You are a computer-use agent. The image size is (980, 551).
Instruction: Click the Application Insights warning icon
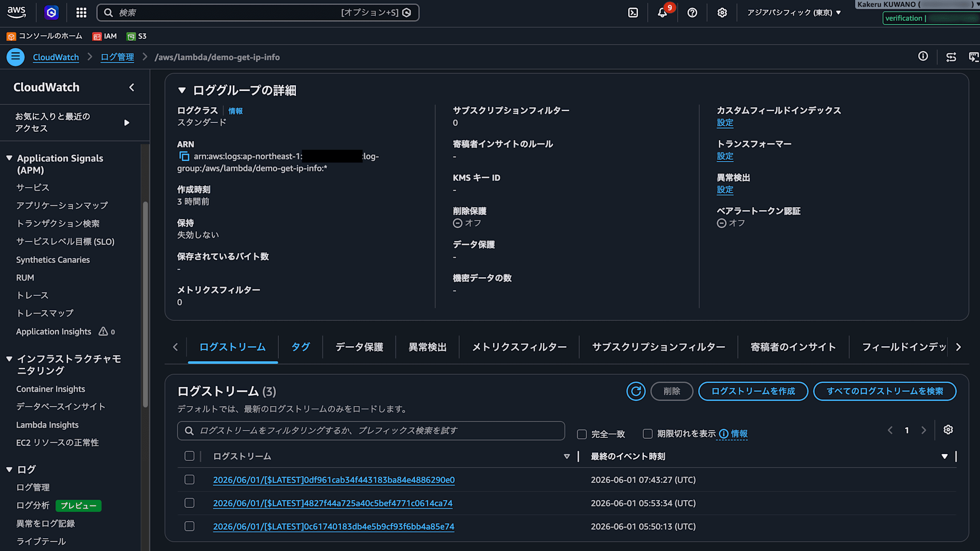(x=103, y=332)
